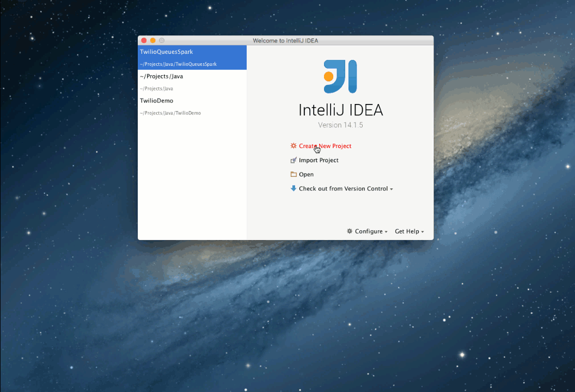Click the ~/Projects/Java/TwilioQueuesSpark path text
575x392 pixels.
point(178,64)
